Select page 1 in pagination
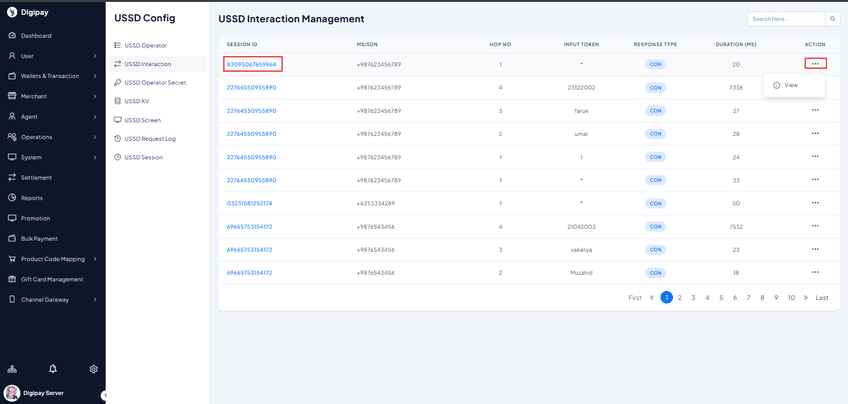Viewport: 848px width, 404px height. [x=667, y=297]
